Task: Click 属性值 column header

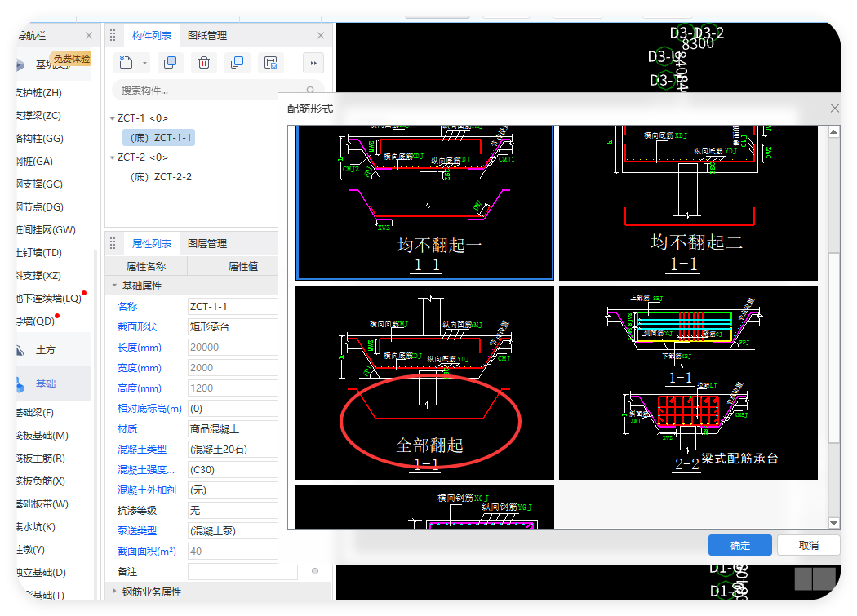Action: (x=243, y=266)
